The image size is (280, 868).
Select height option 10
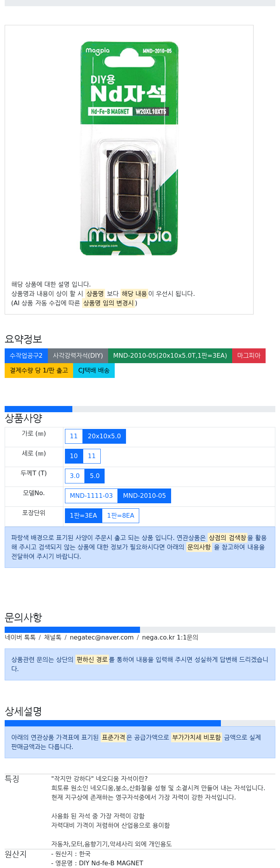(x=74, y=456)
